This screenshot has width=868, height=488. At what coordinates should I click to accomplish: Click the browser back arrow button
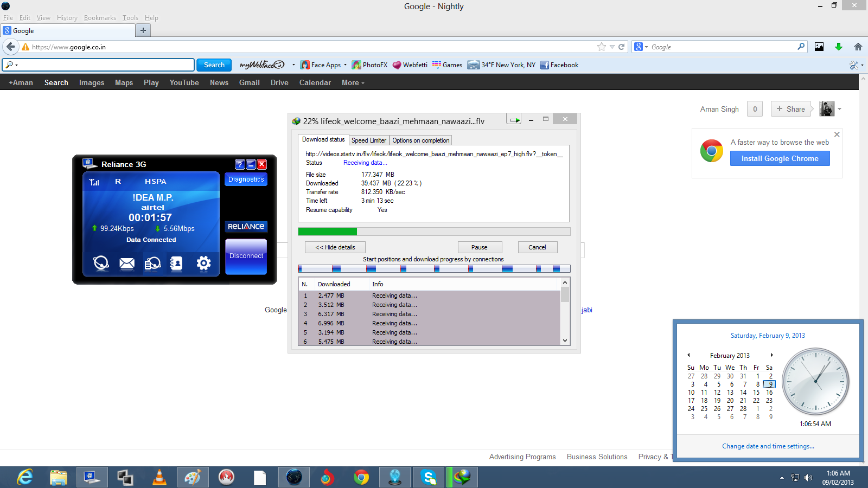tap(10, 47)
